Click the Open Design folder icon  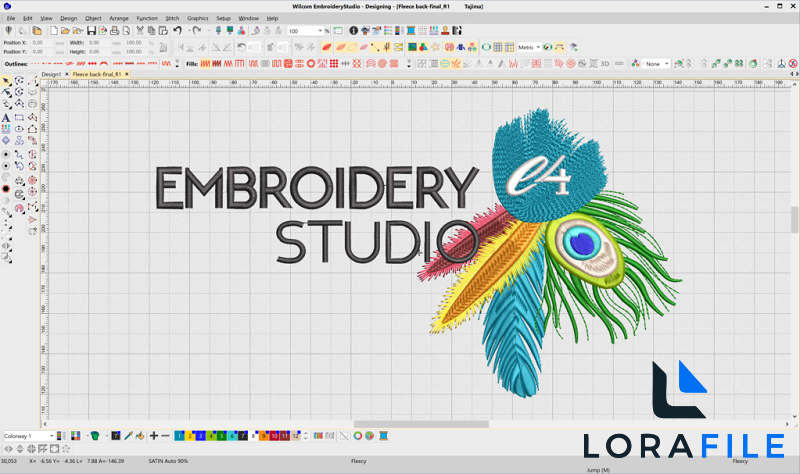pyautogui.click(x=65, y=31)
